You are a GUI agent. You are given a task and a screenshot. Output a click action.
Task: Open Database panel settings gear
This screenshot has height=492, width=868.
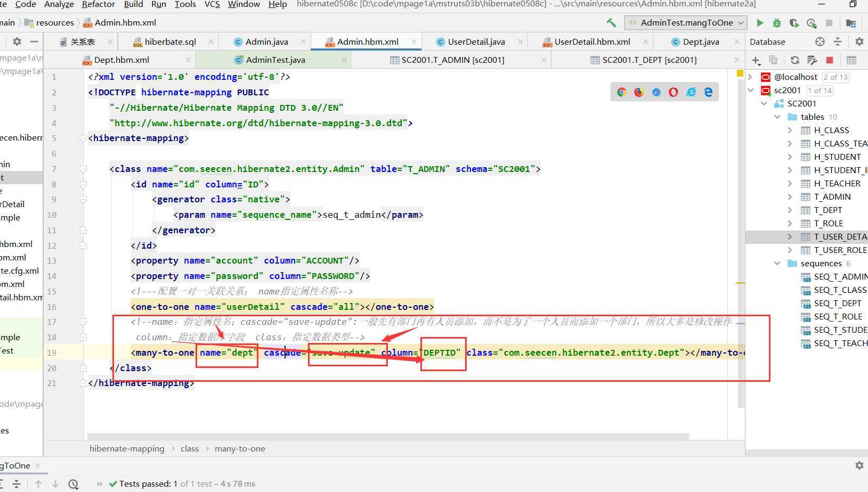click(x=859, y=42)
